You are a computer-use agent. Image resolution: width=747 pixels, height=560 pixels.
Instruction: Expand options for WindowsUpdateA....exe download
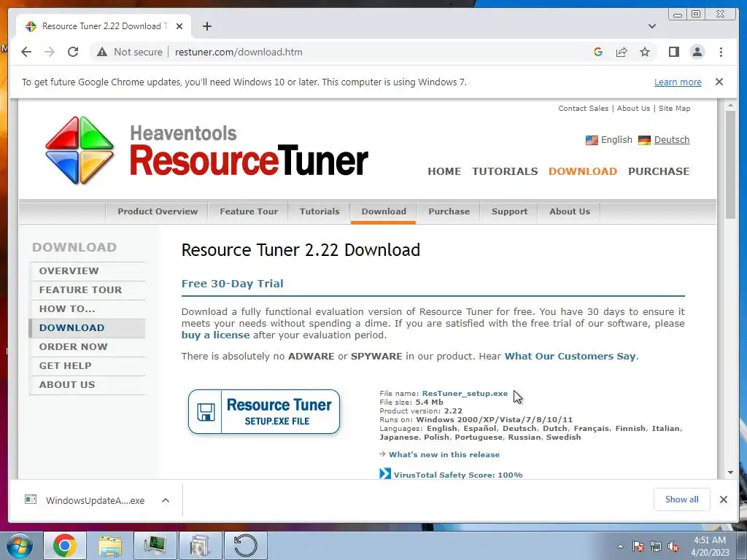click(x=166, y=500)
